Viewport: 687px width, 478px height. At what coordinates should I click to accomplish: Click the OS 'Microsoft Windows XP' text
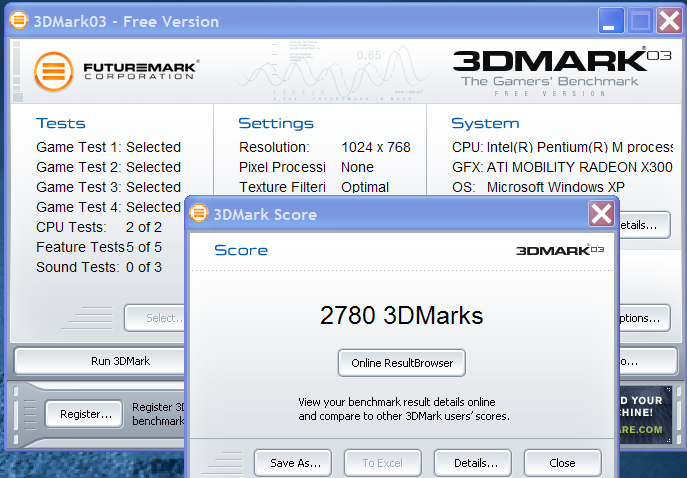pos(556,187)
